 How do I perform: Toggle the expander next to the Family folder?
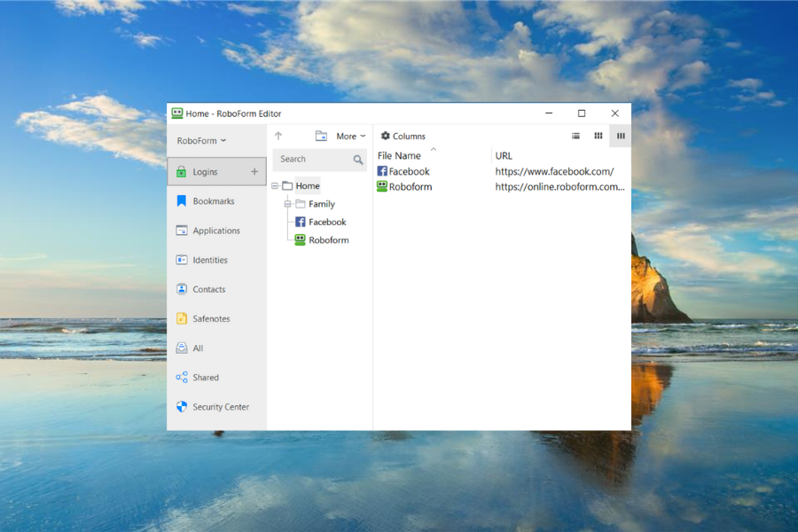287,204
